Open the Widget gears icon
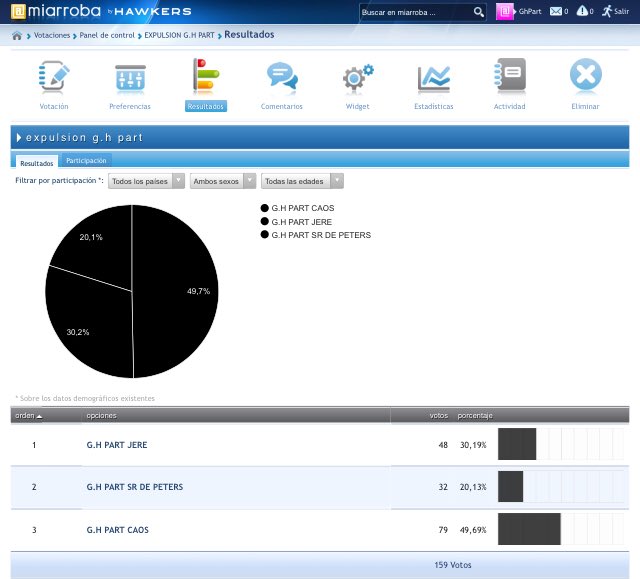 pos(358,77)
